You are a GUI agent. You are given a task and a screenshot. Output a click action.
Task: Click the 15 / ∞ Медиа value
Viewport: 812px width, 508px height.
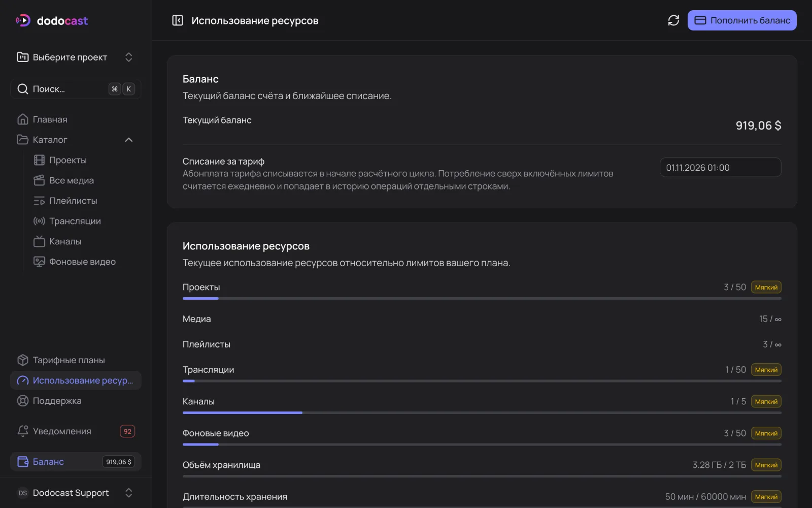point(770,319)
